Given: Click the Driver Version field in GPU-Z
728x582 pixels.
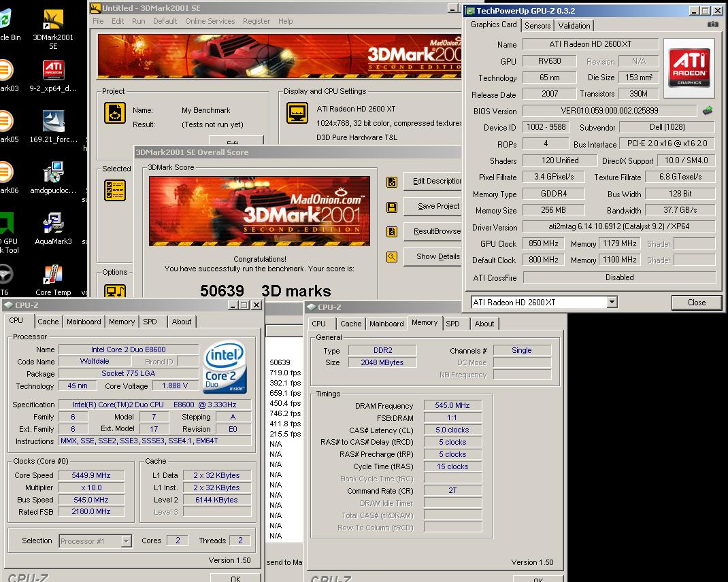Looking at the screenshot, I should pos(618,226).
